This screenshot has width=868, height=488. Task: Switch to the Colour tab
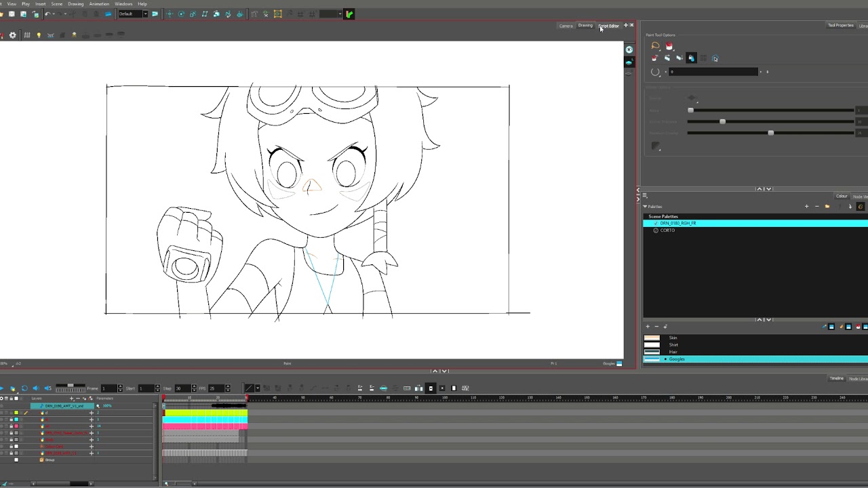(x=842, y=196)
